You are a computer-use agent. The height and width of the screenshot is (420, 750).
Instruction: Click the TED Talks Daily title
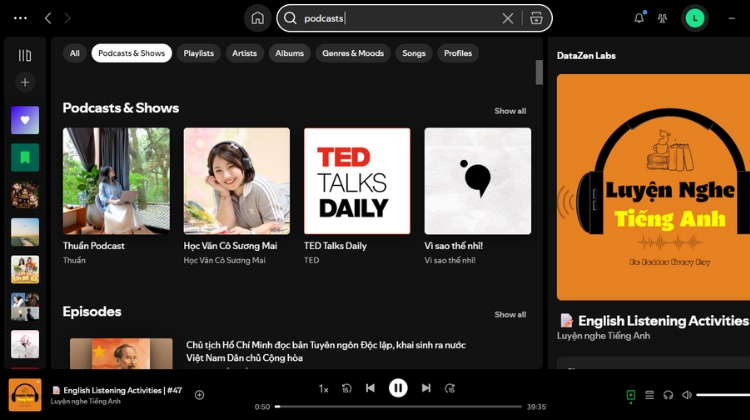(335, 246)
